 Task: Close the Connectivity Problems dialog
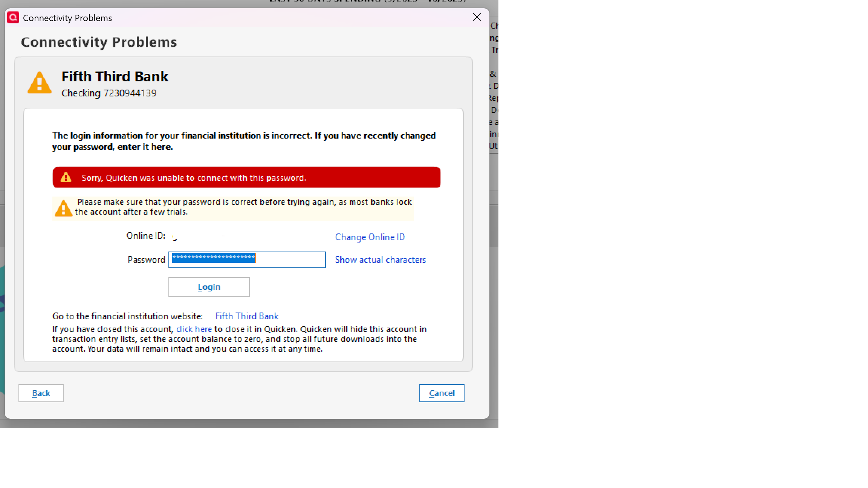(x=477, y=17)
